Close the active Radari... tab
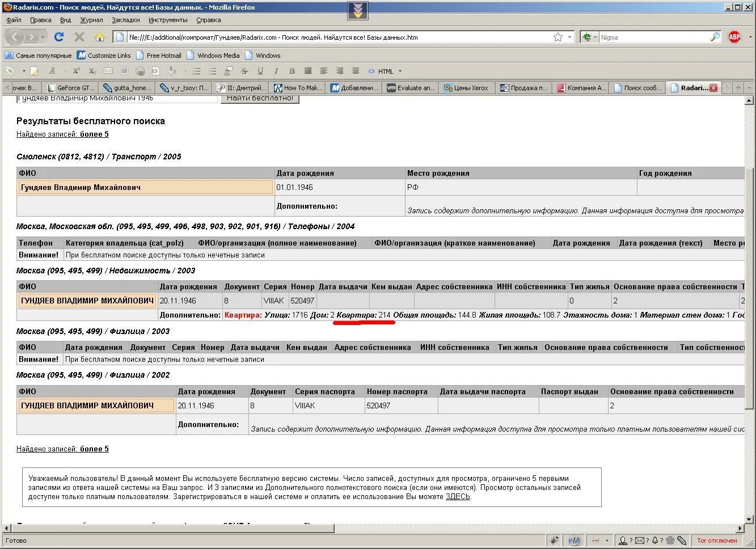 [x=713, y=88]
